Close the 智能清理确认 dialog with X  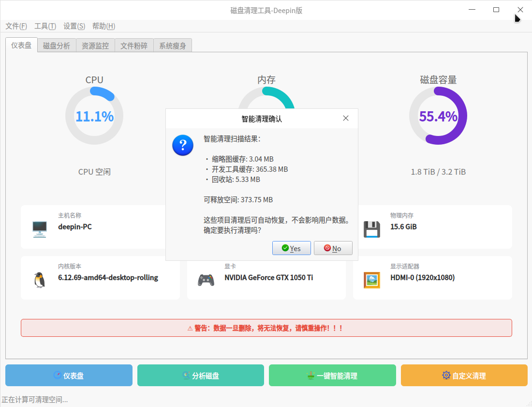346,118
